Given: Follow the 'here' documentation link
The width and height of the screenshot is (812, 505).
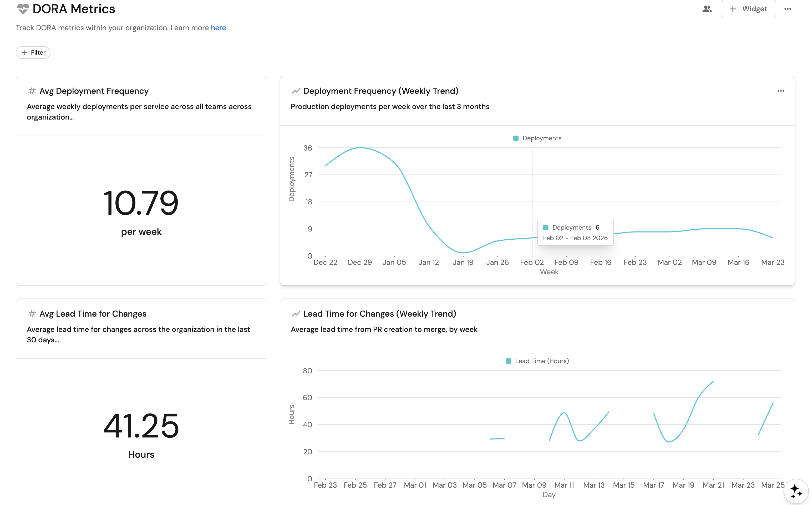Looking at the screenshot, I should [218, 28].
